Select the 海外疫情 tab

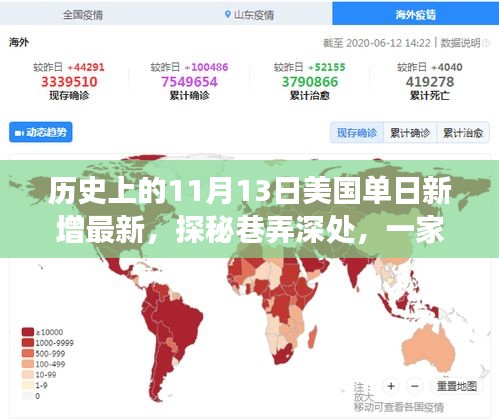click(415, 14)
